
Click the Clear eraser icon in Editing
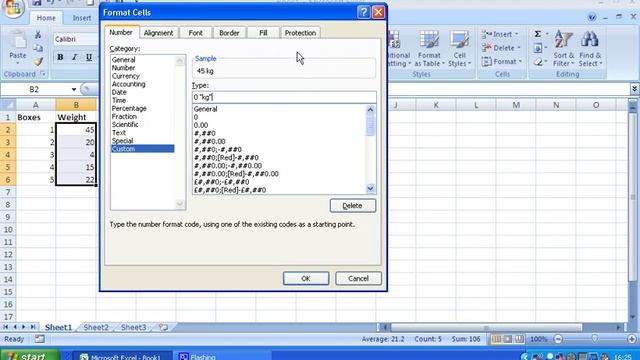538,62
